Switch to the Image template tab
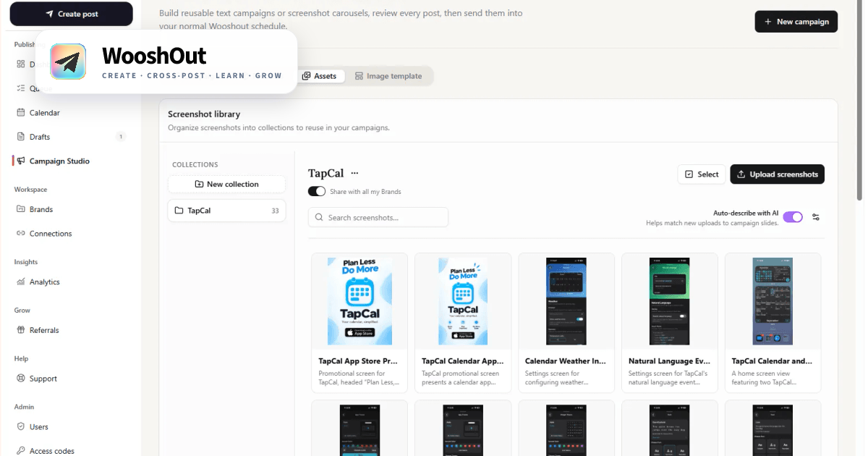The height and width of the screenshot is (456, 868). (388, 76)
